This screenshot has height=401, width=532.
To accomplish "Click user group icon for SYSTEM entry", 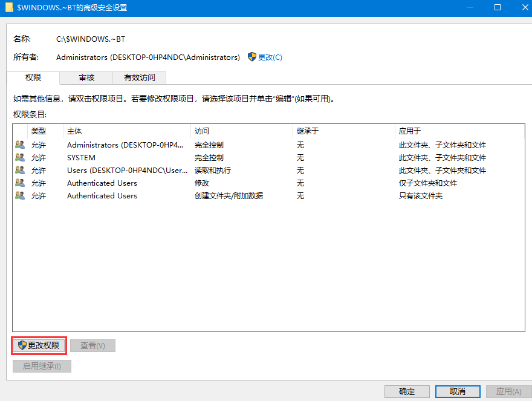I will click(x=20, y=158).
